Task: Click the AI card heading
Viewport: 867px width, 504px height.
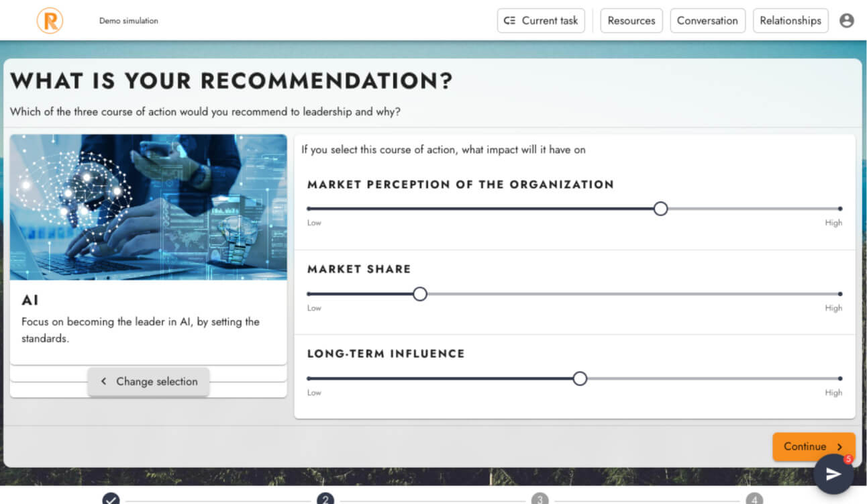Action: tap(30, 301)
